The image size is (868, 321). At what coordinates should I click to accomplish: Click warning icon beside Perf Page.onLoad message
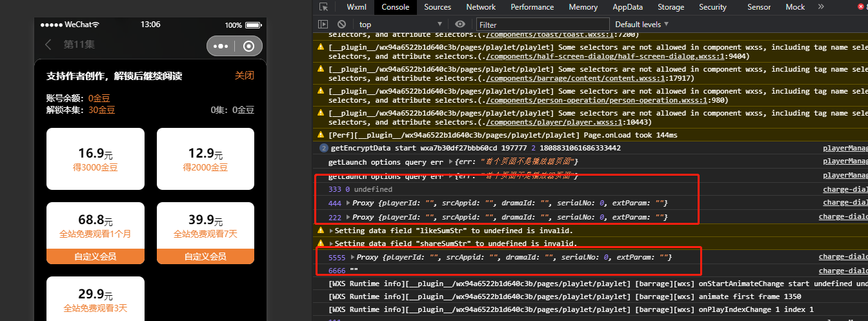pyautogui.click(x=321, y=135)
